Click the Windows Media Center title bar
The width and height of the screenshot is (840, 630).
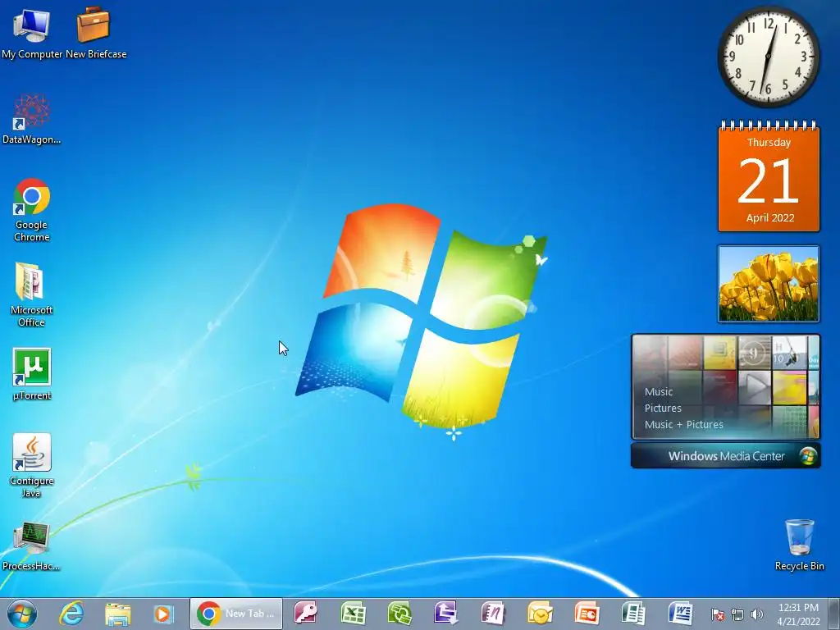[x=725, y=456]
